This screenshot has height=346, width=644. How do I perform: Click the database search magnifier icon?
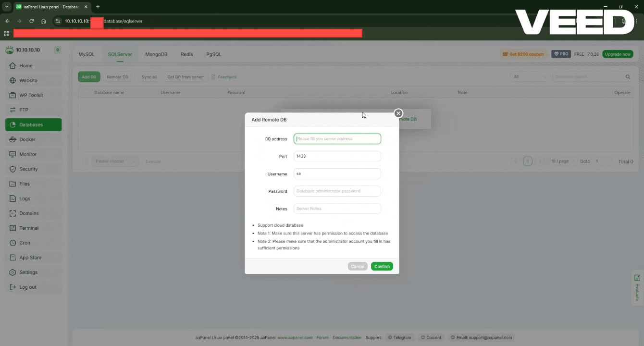coord(628,77)
